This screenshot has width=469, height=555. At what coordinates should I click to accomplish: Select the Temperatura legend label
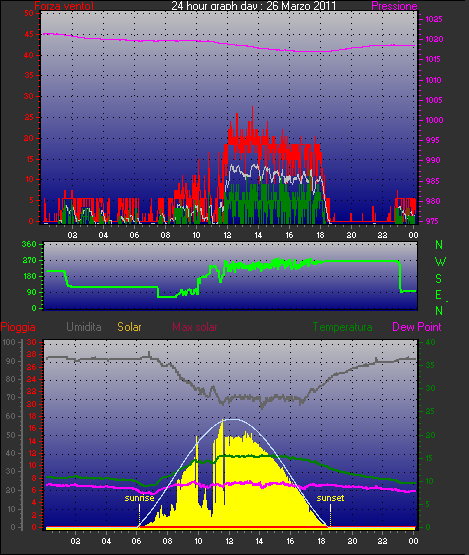[342, 327]
